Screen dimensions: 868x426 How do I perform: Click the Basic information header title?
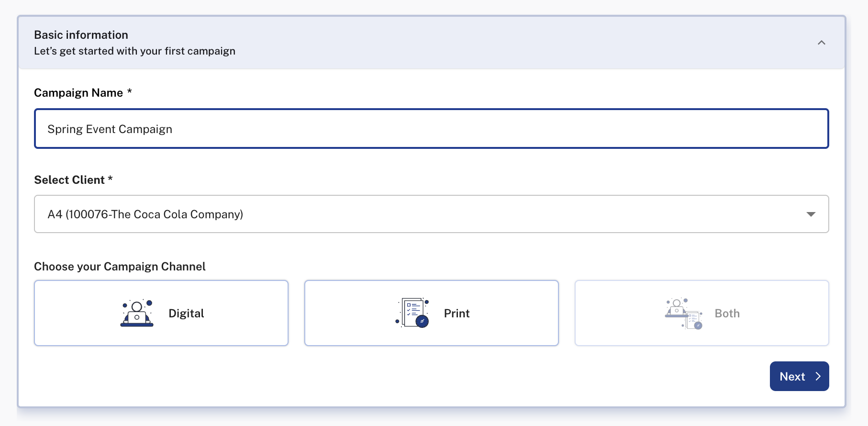[81, 35]
